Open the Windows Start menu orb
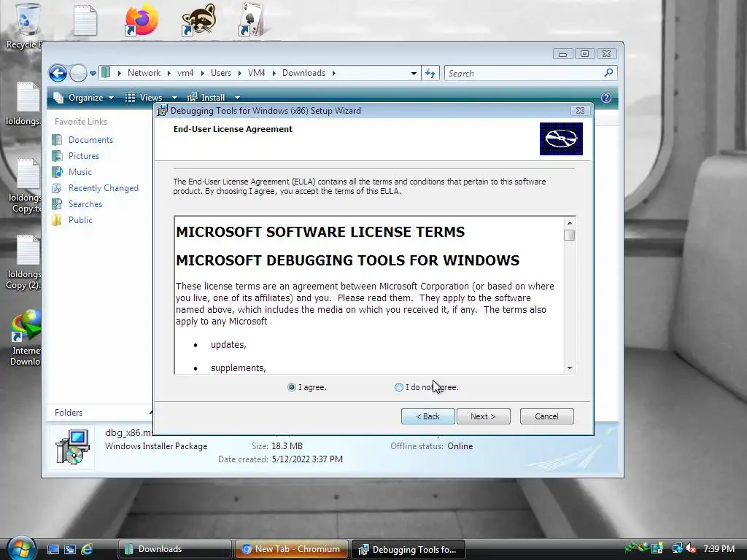The width and height of the screenshot is (747, 560). tap(21, 548)
